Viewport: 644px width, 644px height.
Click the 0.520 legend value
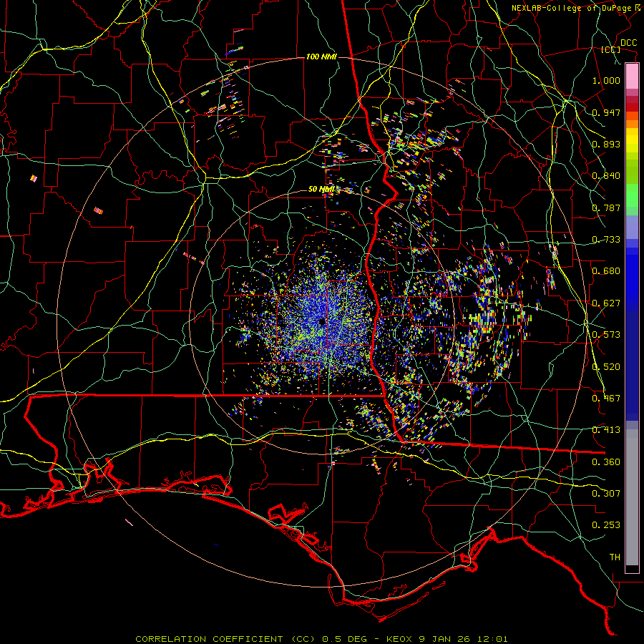point(606,367)
